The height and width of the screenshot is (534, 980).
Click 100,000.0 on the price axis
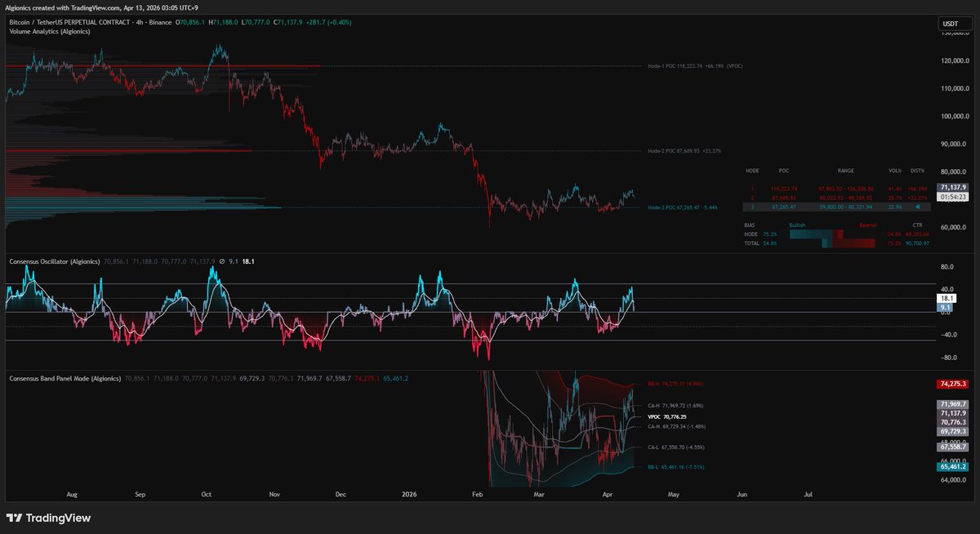954,117
